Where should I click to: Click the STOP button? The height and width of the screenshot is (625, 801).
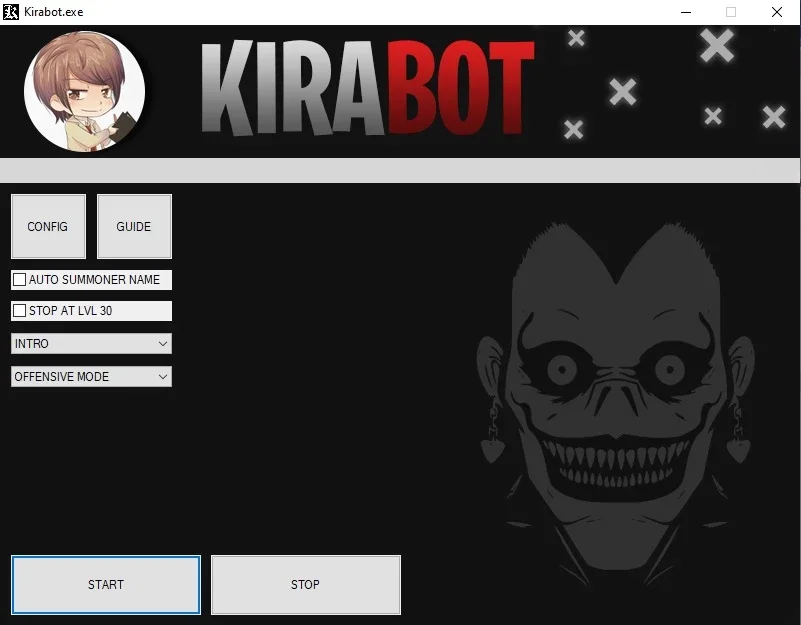tap(306, 585)
